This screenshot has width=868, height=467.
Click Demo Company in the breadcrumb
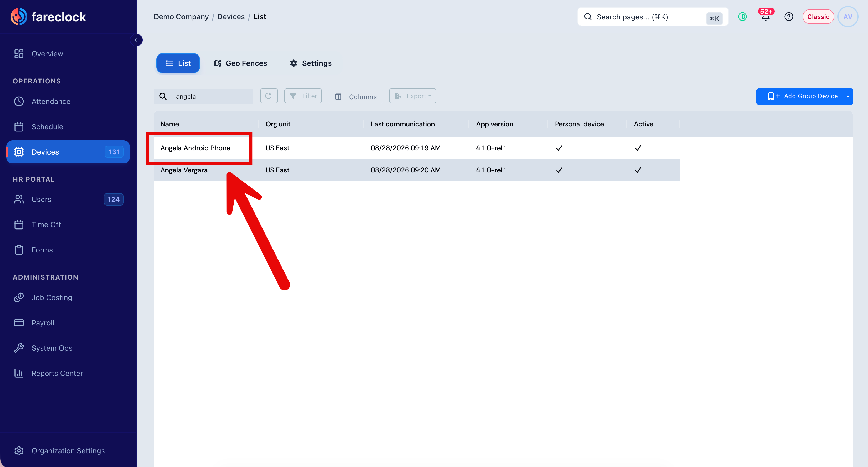coord(181,17)
